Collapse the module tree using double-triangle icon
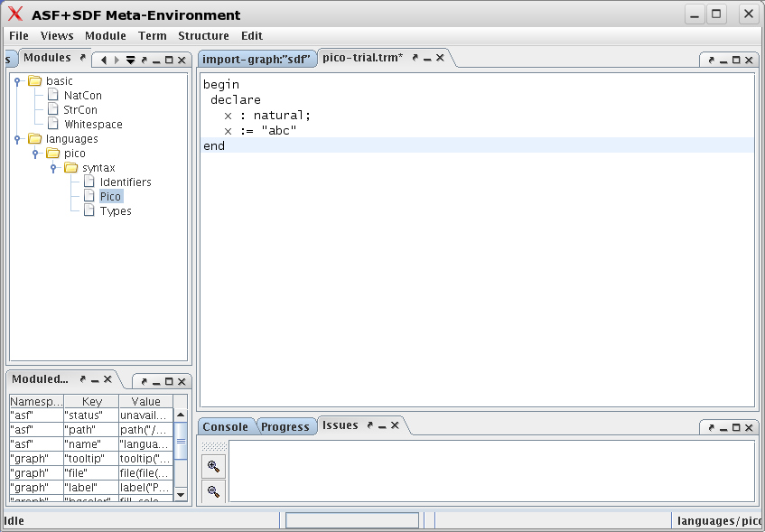Image resolution: width=765 pixels, height=532 pixels. tap(131, 58)
